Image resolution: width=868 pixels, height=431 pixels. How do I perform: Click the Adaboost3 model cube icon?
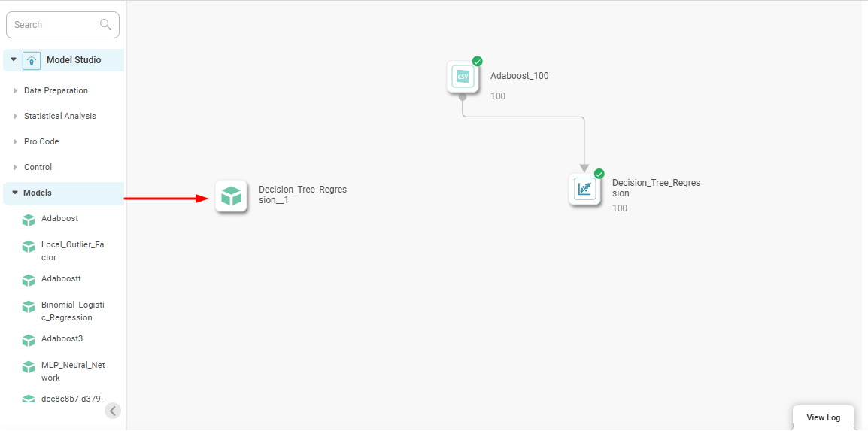[29, 340]
